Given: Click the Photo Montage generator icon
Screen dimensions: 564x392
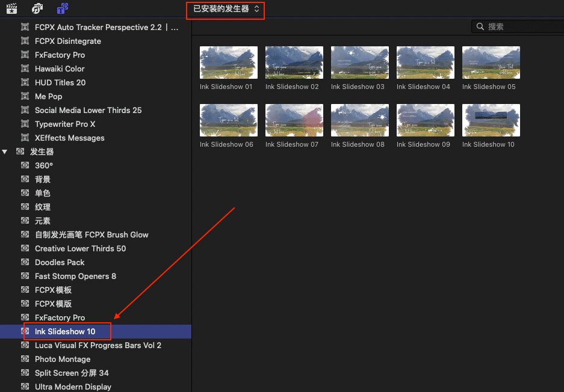Looking at the screenshot, I should tap(25, 359).
